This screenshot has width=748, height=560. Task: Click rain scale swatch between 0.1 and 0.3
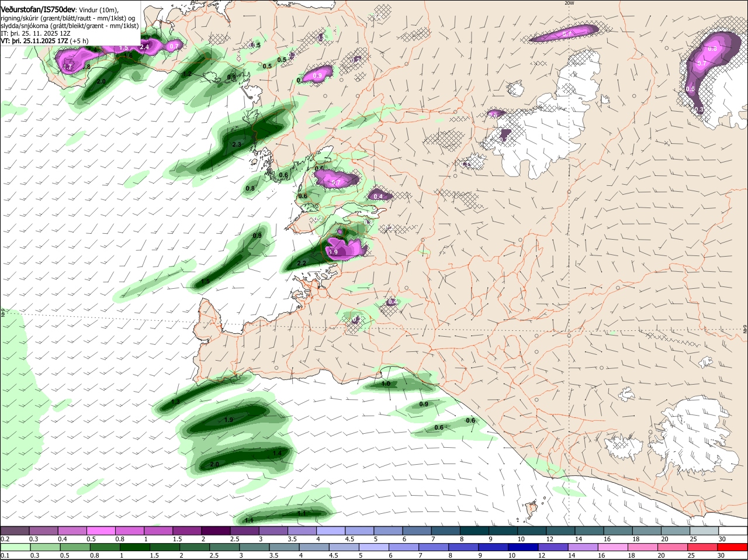pos(15,547)
